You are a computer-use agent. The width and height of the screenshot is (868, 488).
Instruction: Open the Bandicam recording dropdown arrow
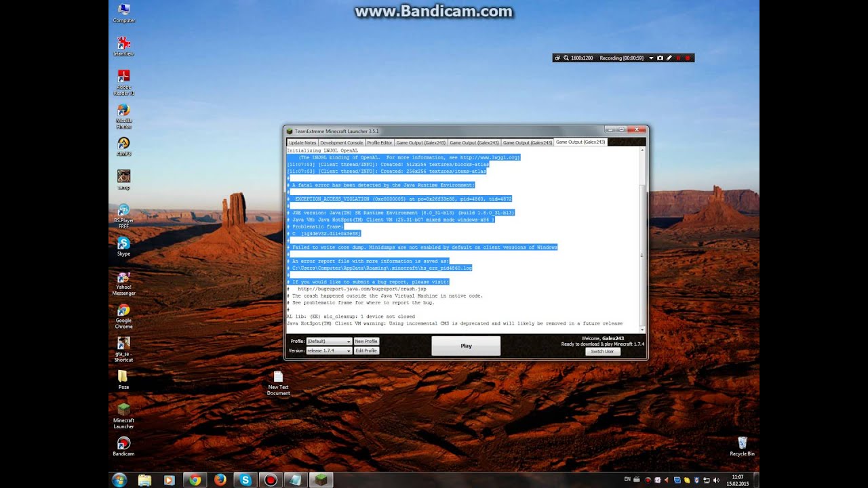pyautogui.click(x=651, y=58)
